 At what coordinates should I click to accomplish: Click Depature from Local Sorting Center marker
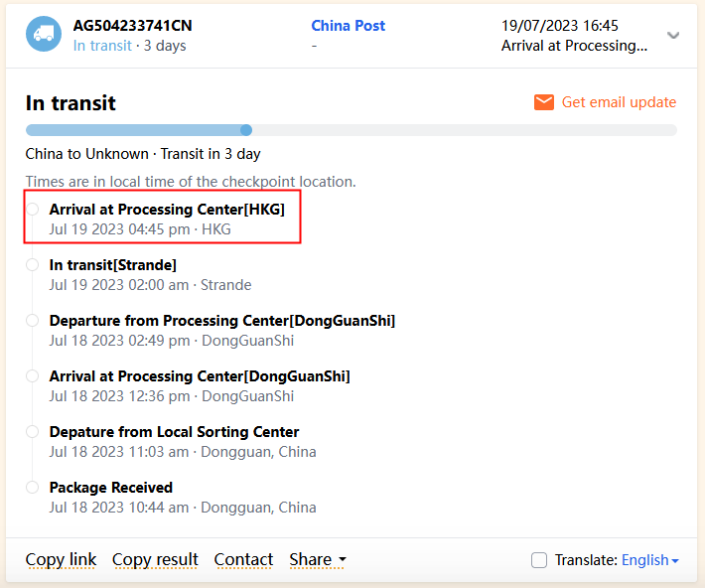pos(33,432)
